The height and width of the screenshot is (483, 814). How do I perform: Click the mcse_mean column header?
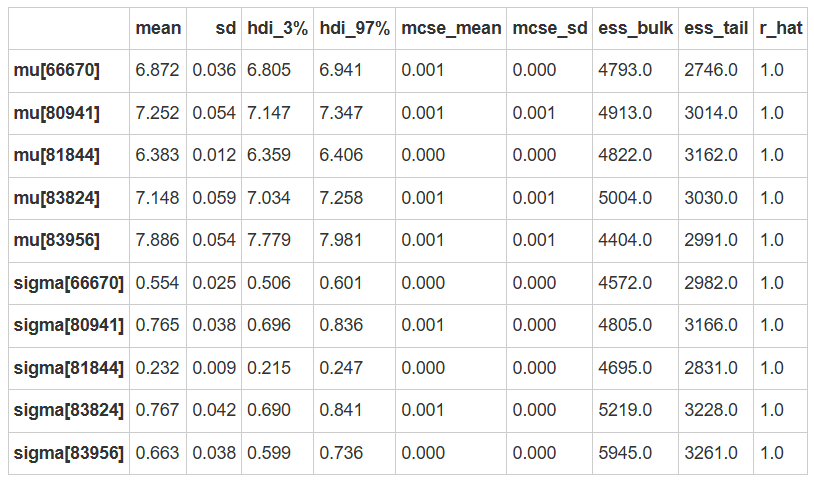click(x=451, y=28)
